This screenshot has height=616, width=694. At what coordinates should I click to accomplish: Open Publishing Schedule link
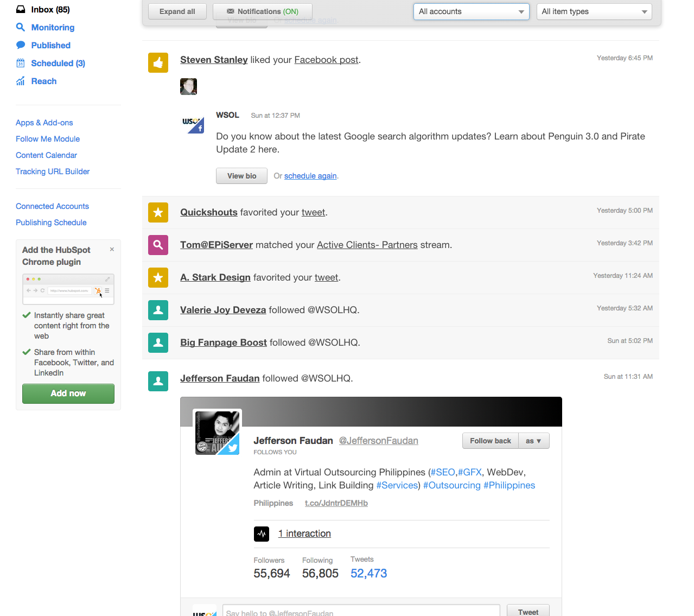(x=51, y=223)
